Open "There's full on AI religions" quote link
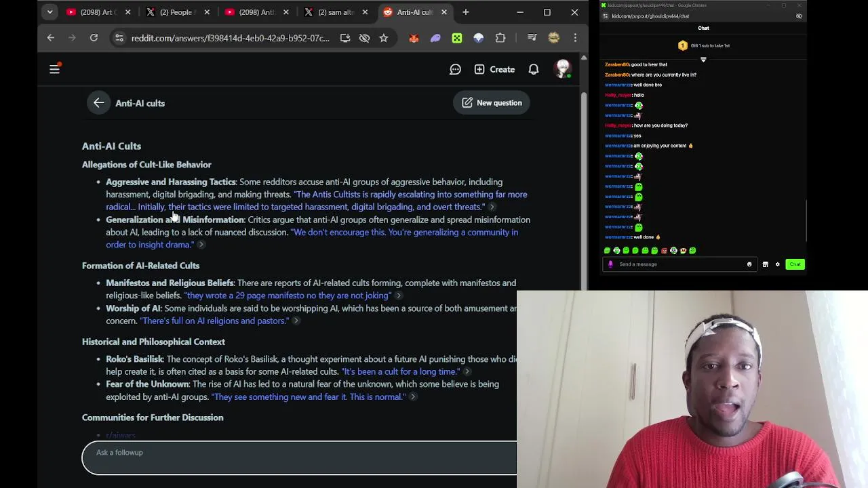This screenshot has width=868, height=488. (214, 321)
